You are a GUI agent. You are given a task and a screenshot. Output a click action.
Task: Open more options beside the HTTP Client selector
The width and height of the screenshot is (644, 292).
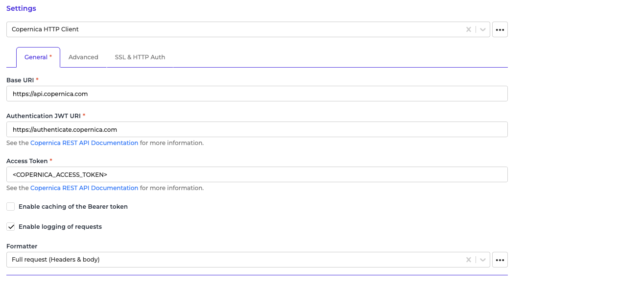[x=500, y=29]
